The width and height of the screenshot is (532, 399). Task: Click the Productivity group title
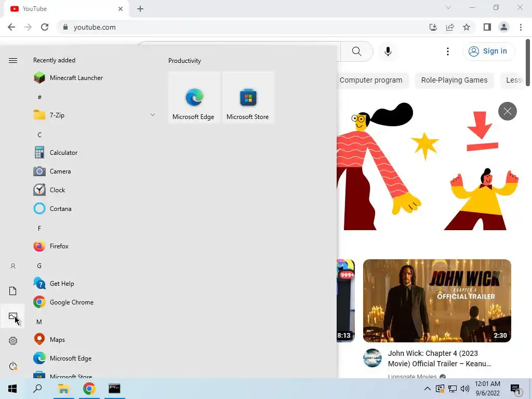[184, 61]
